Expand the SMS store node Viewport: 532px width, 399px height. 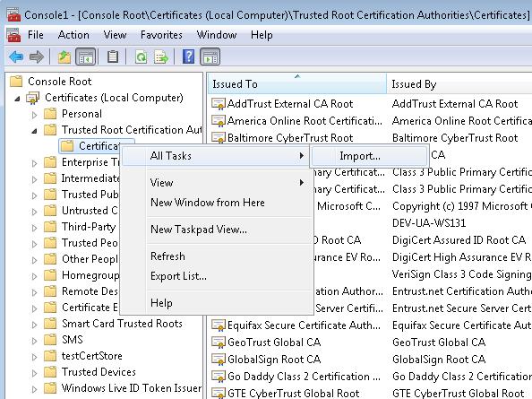point(34,341)
